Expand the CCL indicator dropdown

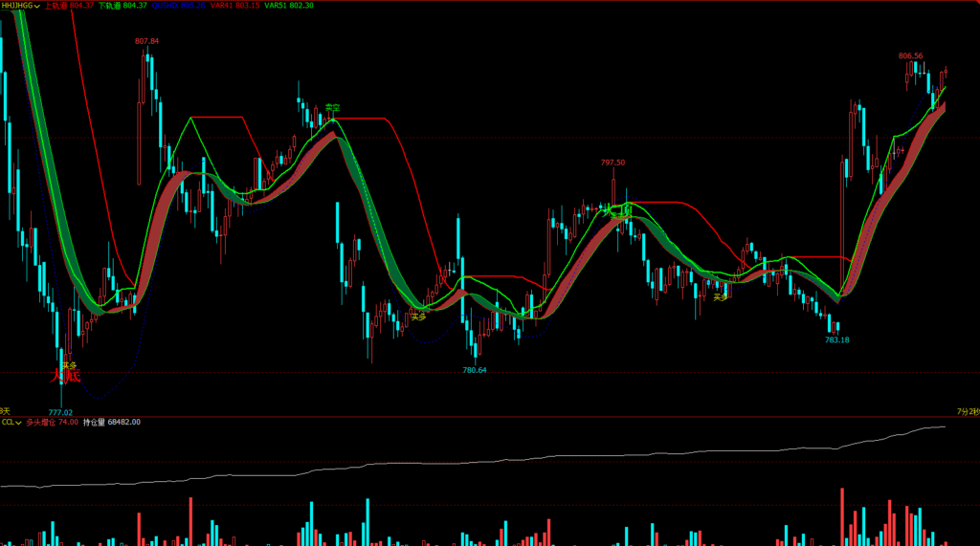tap(19, 422)
